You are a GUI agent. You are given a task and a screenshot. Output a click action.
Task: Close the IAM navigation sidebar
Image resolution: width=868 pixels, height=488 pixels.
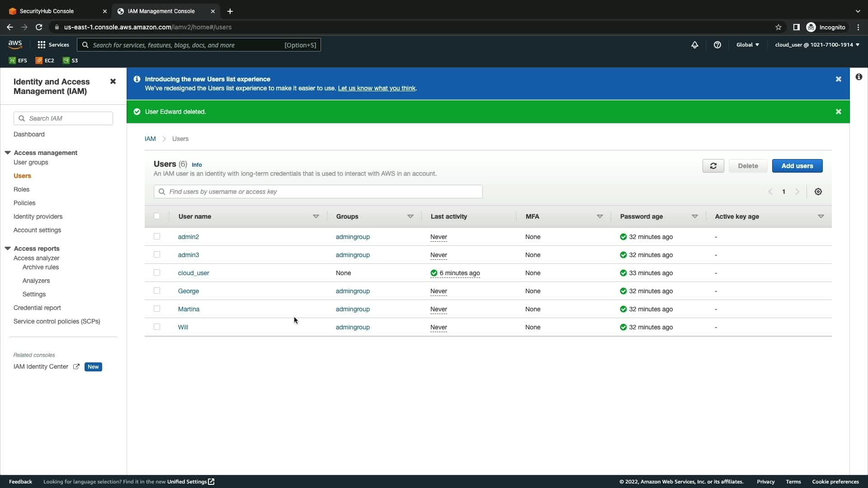(113, 81)
